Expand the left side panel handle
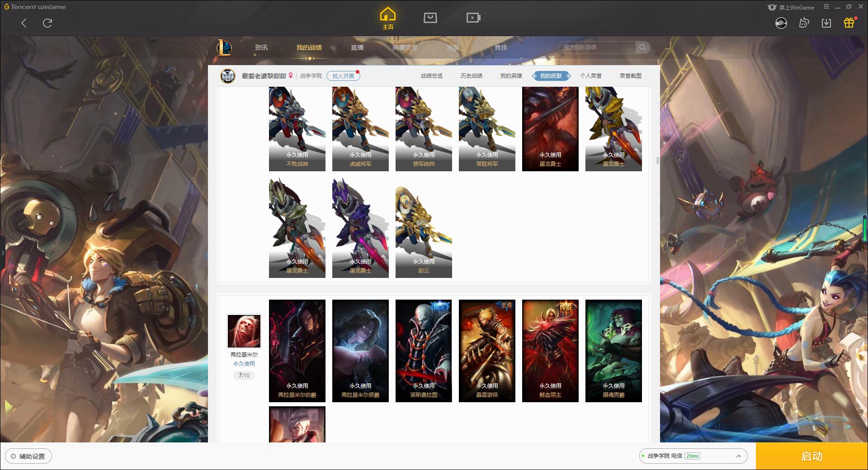868x470 pixels. [2, 253]
